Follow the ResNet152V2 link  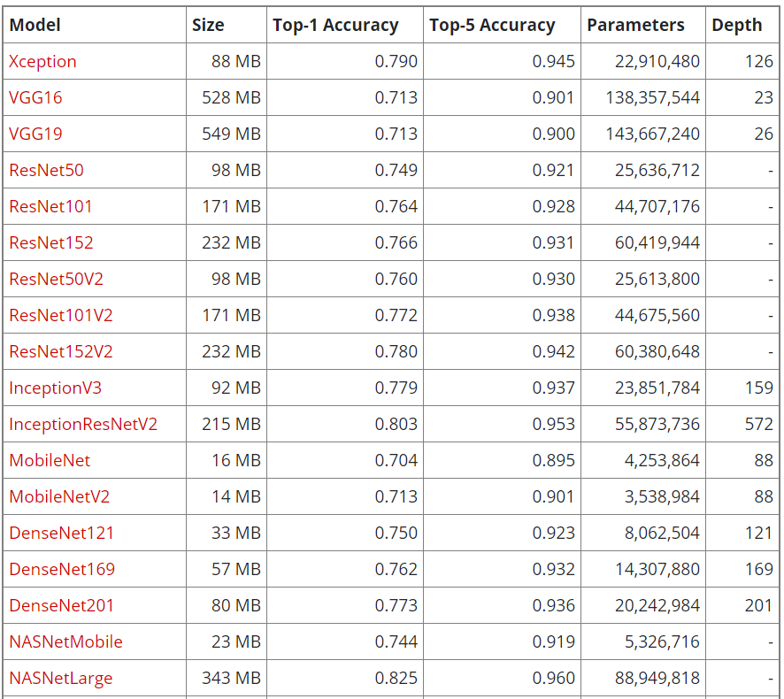[x=61, y=351]
